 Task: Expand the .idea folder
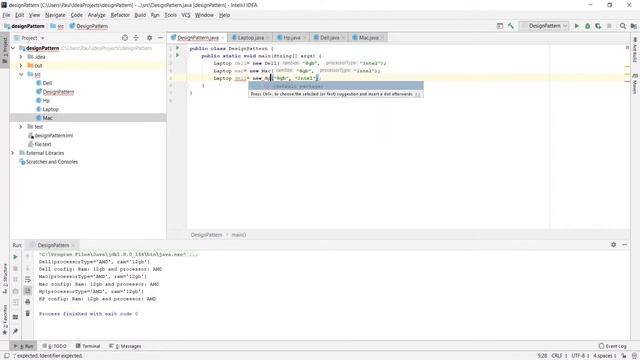point(21,57)
